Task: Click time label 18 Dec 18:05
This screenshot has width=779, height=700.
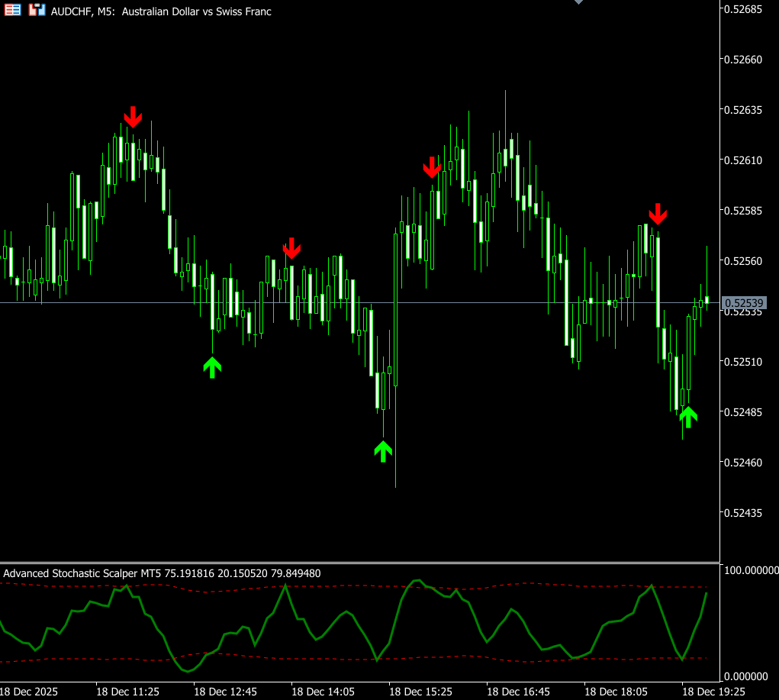Action: tap(616, 692)
